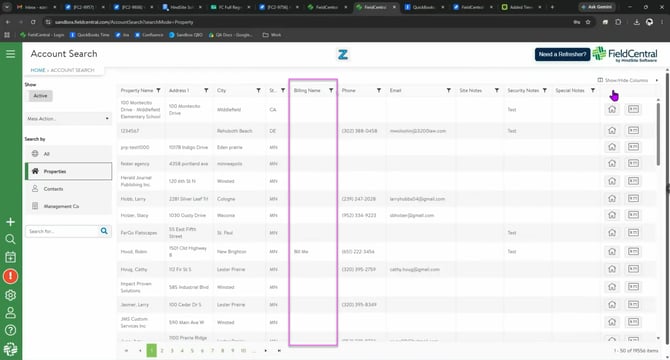Filter the Property Name column
Image resolution: width=670 pixels, height=360 pixels.
[x=159, y=91]
